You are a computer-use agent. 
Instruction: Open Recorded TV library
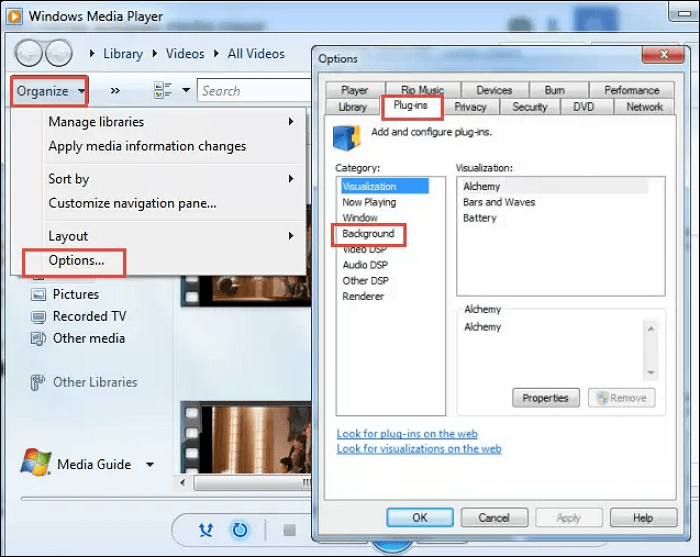point(90,316)
